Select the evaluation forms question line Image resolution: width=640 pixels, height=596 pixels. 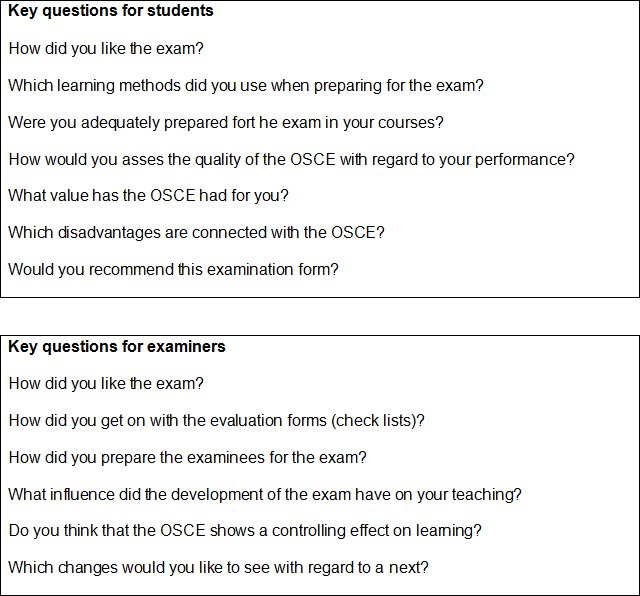click(x=216, y=420)
